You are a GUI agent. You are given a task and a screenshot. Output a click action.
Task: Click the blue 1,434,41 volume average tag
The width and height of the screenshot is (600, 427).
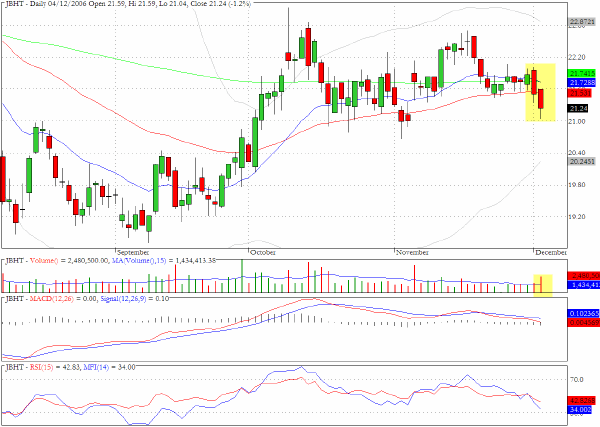tap(584, 285)
